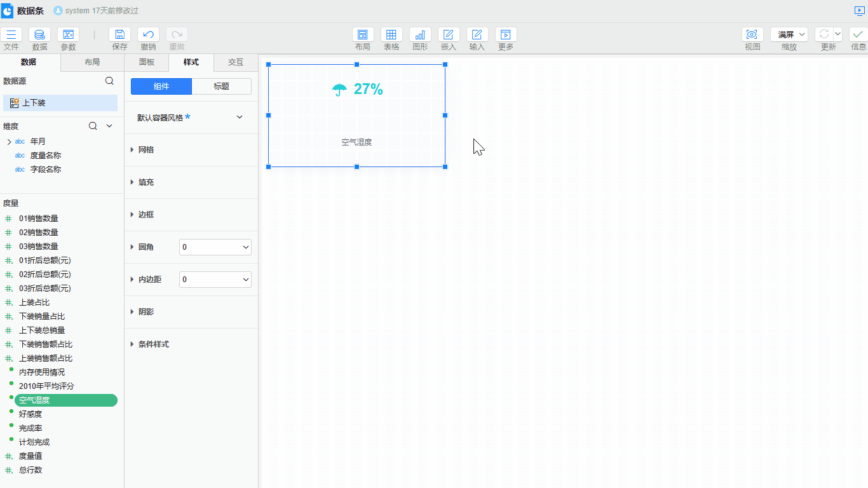Open the 内边距 value dropdown

(x=215, y=280)
